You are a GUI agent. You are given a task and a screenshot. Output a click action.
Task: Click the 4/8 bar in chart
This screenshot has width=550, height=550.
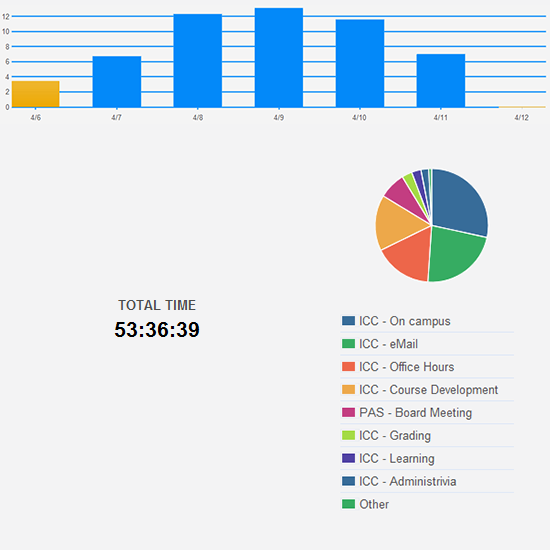(x=197, y=60)
